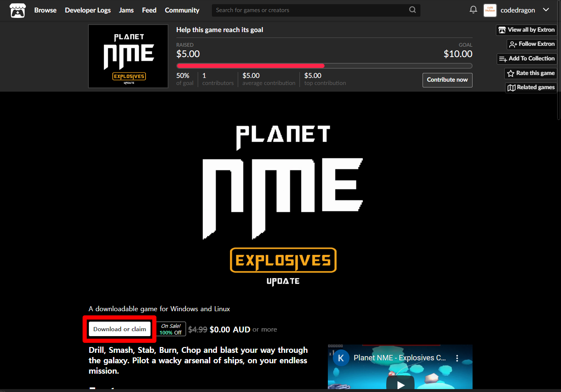The width and height of the screenshot is (561, 392).
Task: Open the codedragon username link
Action: point(518,10)
